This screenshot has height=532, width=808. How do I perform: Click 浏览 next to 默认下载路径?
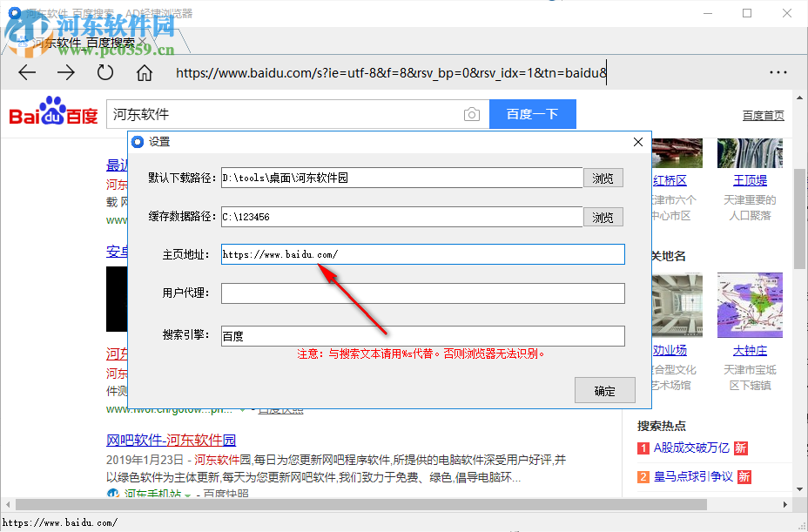[603, 178]
